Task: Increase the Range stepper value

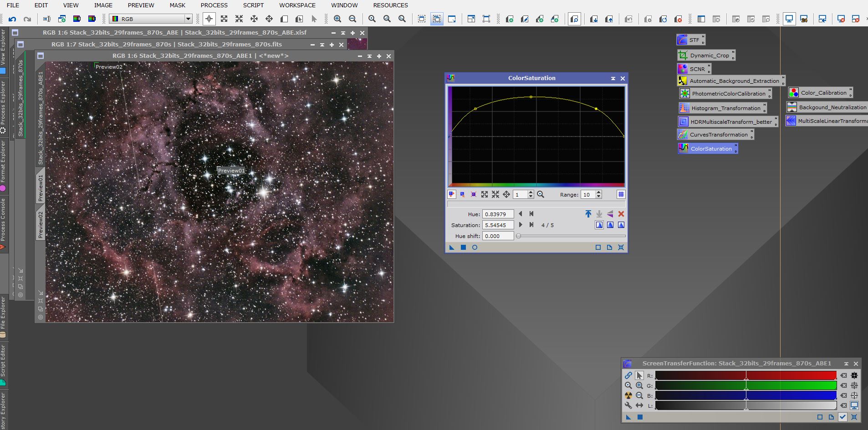Action: pyautogui.click(x=598, y=192)
